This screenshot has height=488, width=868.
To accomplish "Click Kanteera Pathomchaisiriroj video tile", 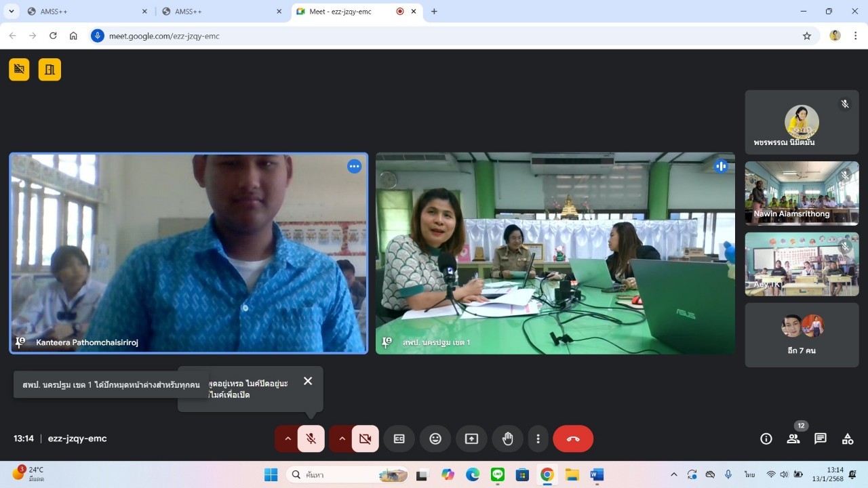I will pyautogui.click(x=189, y=253).
